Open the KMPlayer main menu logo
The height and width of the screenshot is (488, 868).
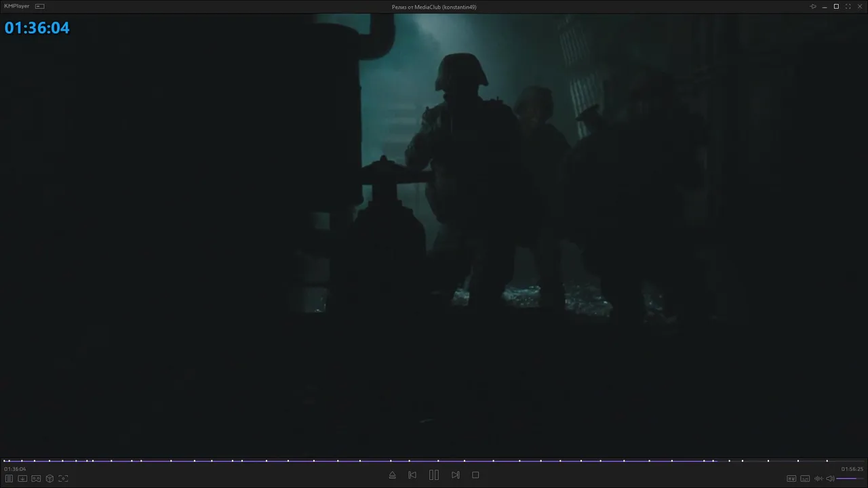17,6
